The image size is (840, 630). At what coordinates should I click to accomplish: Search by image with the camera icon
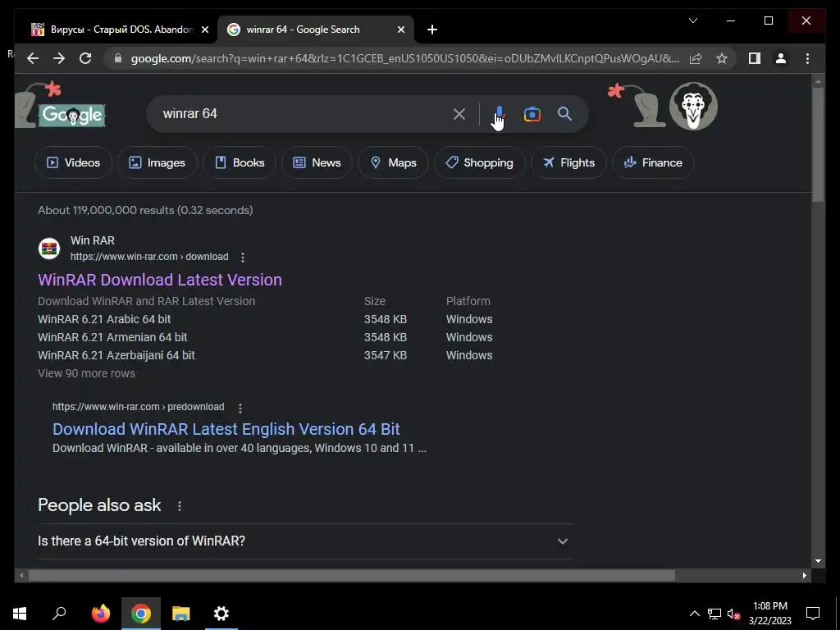[532, 114]
